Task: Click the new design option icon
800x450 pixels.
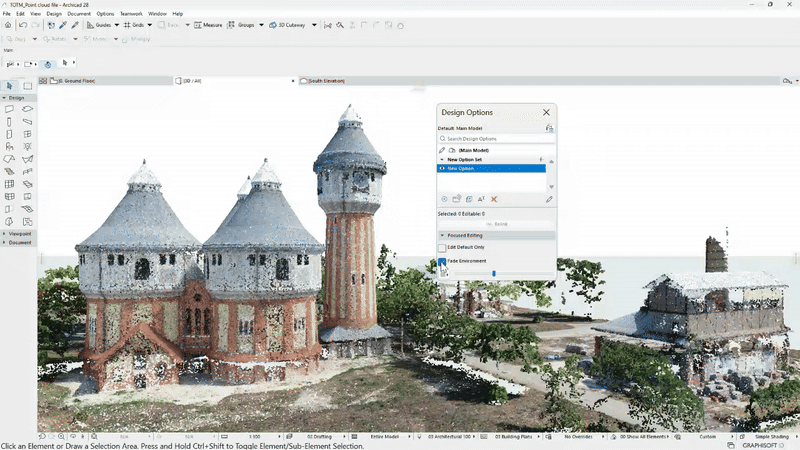Action: click(444, 199)
